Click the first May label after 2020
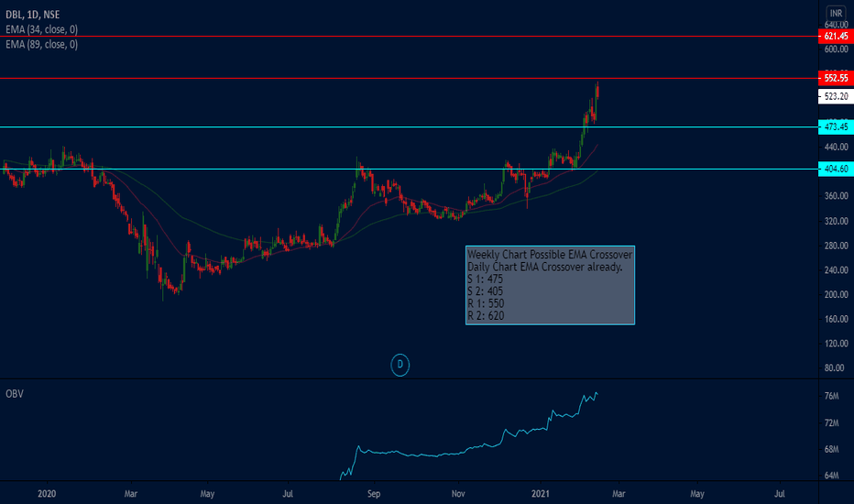This screenshot has width=854, height=504. [x=207, y=494]
